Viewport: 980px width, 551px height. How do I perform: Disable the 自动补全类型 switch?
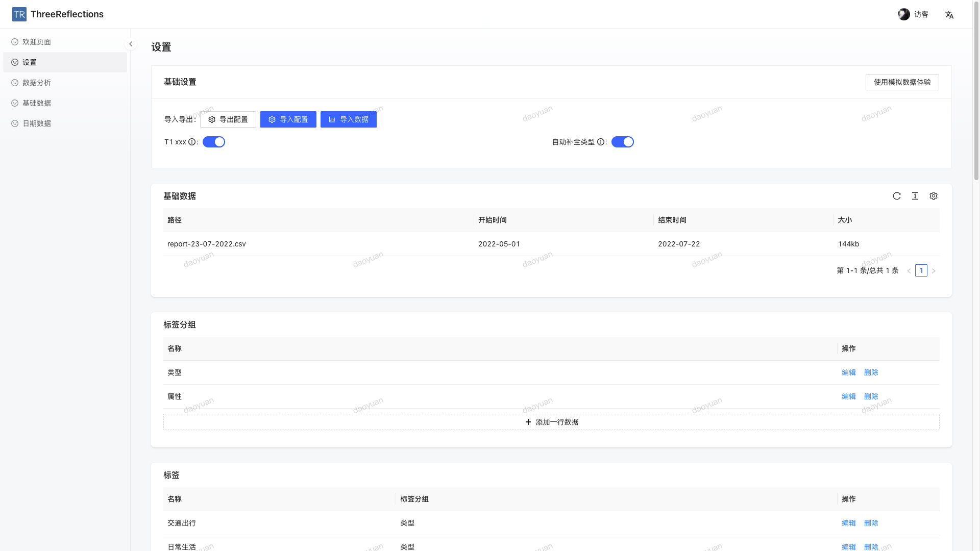pos(622,142)
